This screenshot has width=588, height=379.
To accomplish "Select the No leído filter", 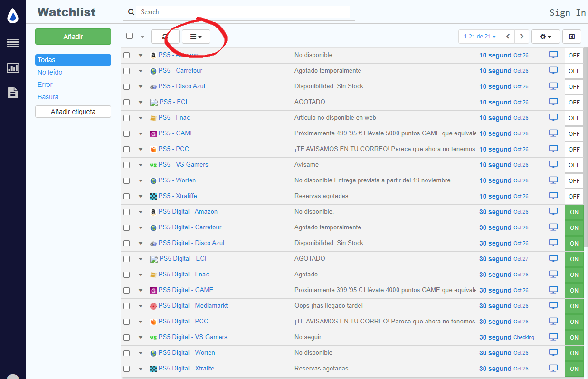I will pos(50,72).
